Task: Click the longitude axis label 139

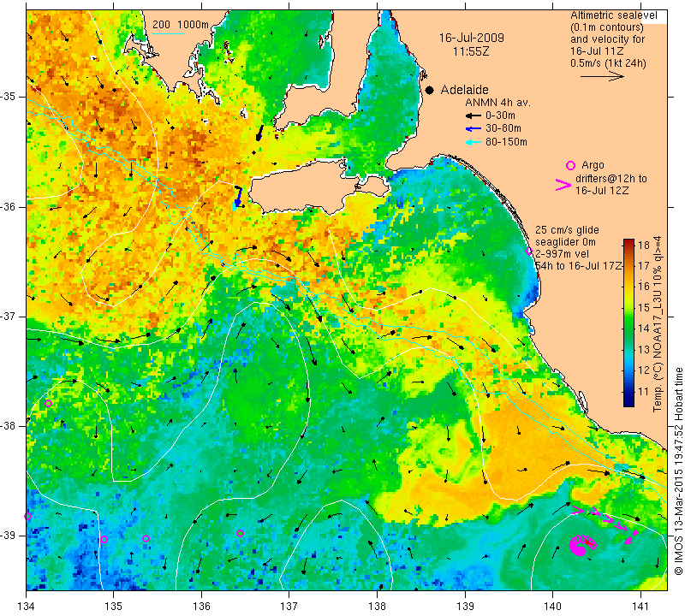Action: 465,607
